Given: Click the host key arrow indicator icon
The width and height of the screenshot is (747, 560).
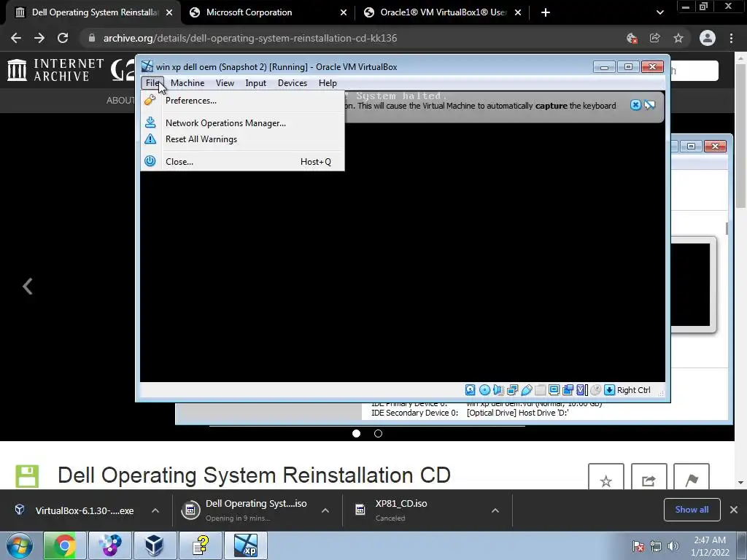Looking at the screenshot, I should (x=609, y=390).
